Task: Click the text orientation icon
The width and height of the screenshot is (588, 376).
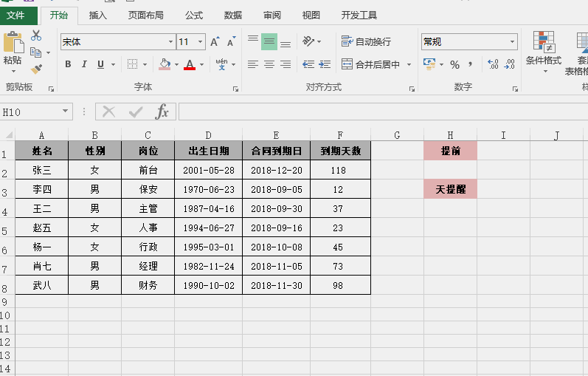Action: 308,41
